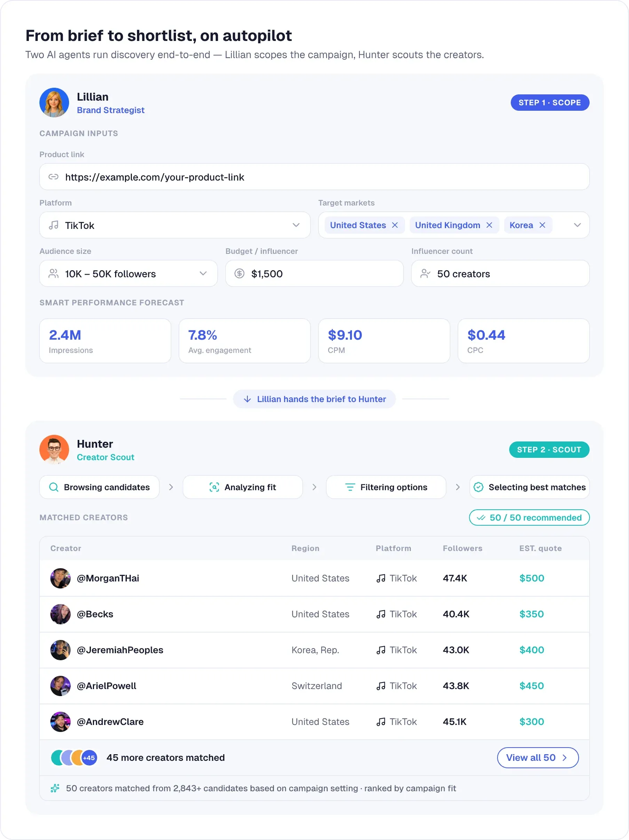Click the user-check icon in Influencer count

coord(425,274)
